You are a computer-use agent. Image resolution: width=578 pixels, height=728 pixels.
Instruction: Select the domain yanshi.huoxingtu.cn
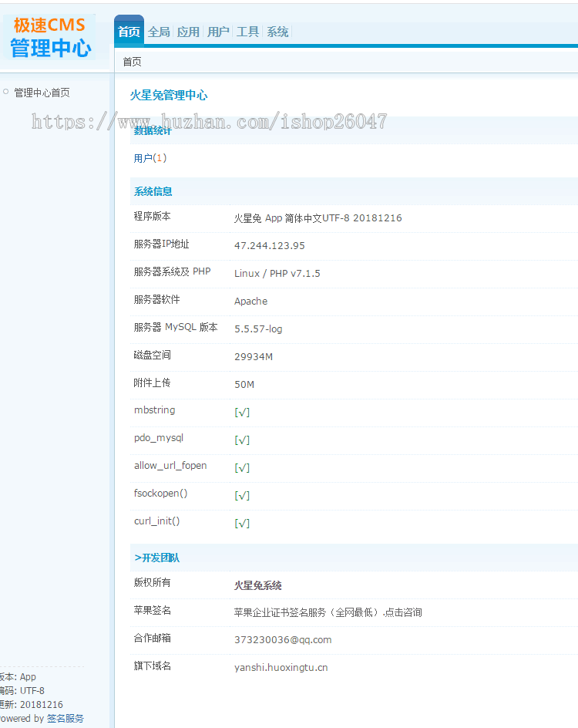click(x=281, y=668)
